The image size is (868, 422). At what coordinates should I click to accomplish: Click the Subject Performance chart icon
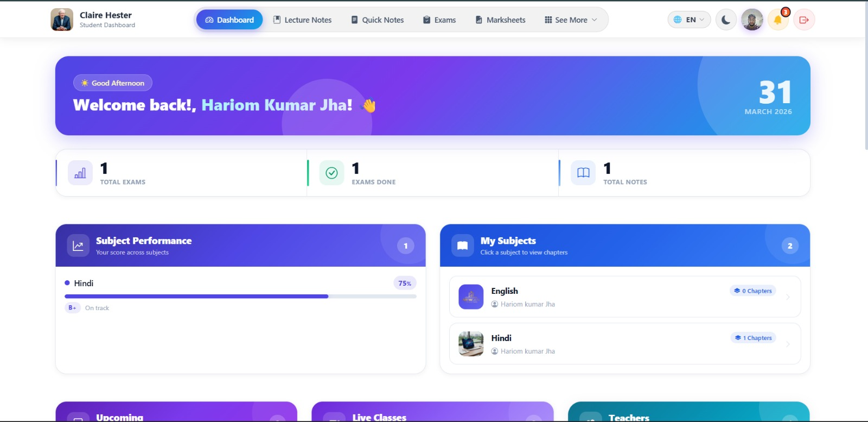(78, 245)
